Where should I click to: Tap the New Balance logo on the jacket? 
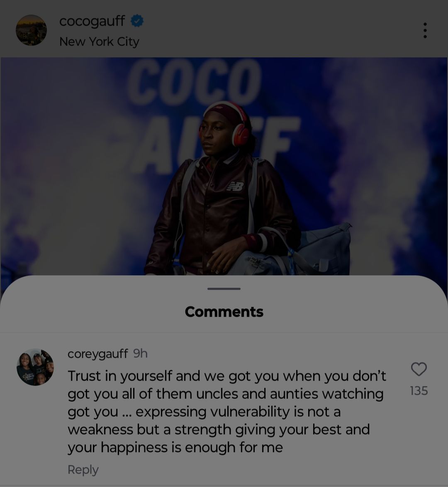236,187
